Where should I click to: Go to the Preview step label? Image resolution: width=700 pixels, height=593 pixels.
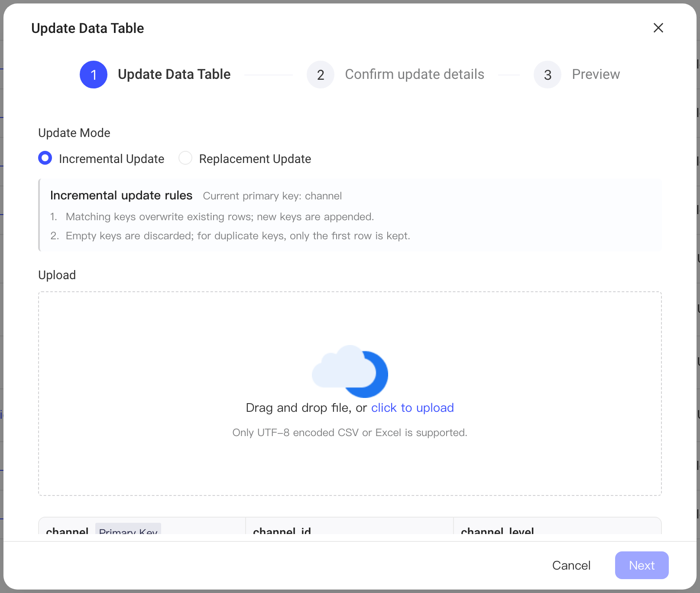point(596,74)
